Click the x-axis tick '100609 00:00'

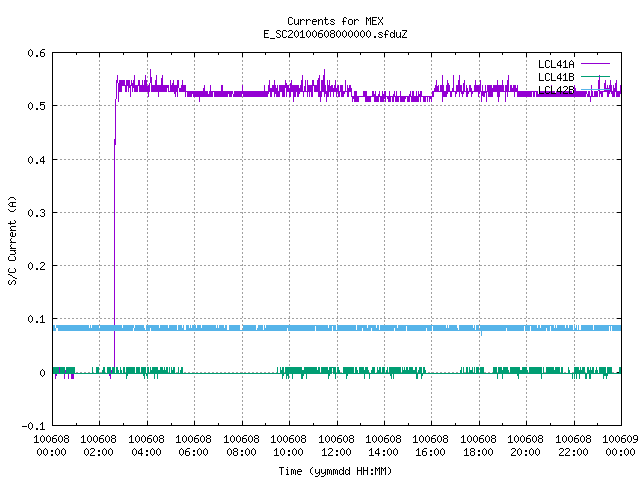tap(620, 446)
